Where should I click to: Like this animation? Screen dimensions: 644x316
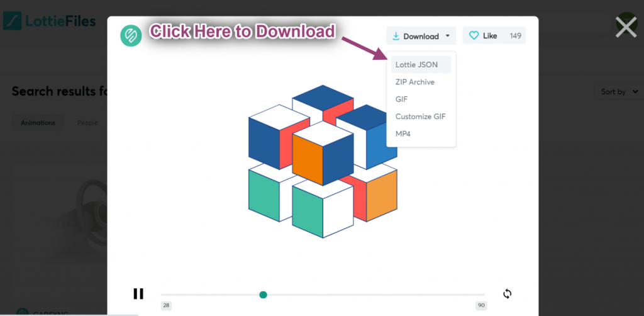(494, 36)
